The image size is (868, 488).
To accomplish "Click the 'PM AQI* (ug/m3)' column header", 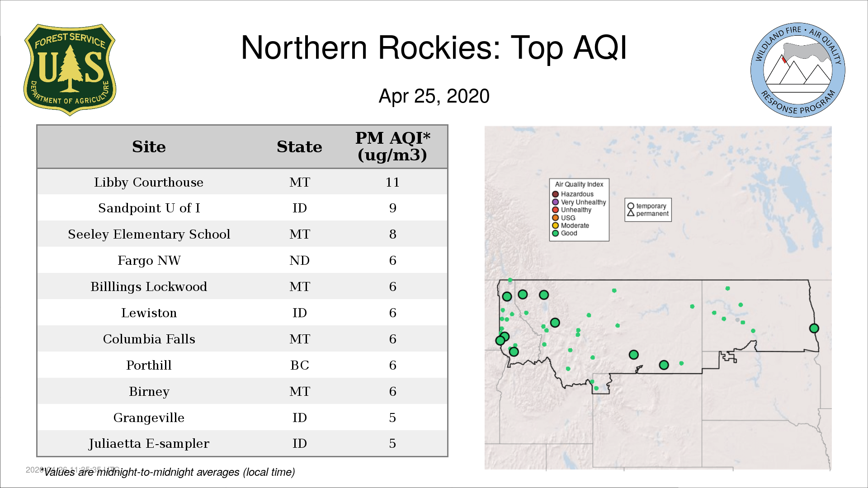I will [392, 146].
